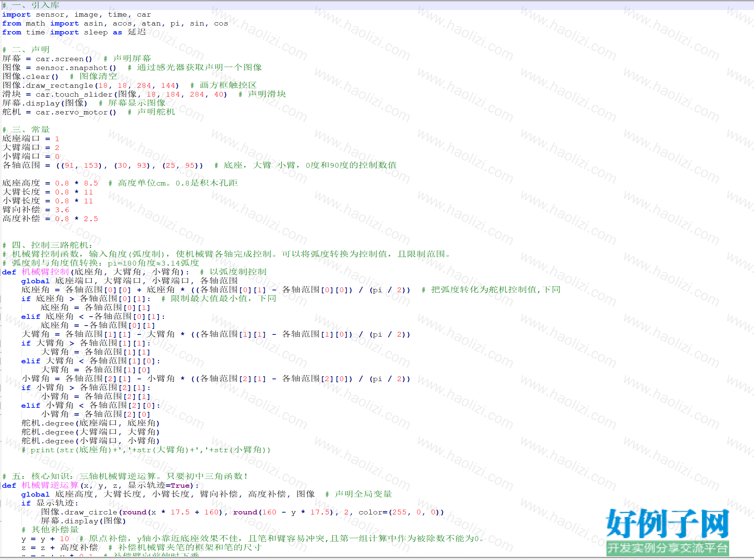
Task: Click the comment '# 五: 核心知识' heading
Action: [x=125, y=476]
